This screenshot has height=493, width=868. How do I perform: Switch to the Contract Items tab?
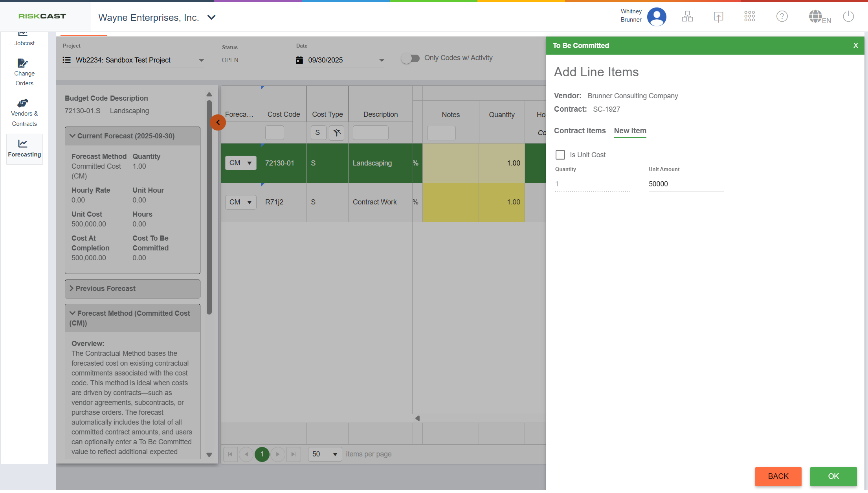click(580, 131)
